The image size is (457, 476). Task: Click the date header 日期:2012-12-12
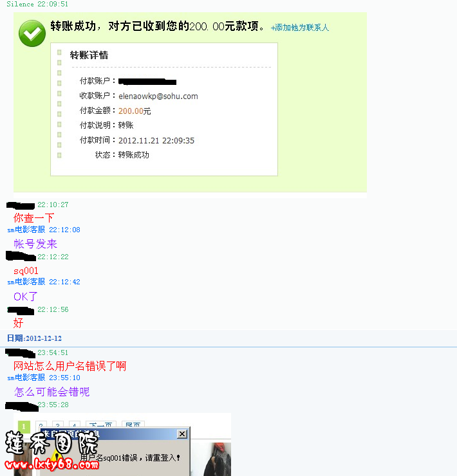click(x=34, y=338)
